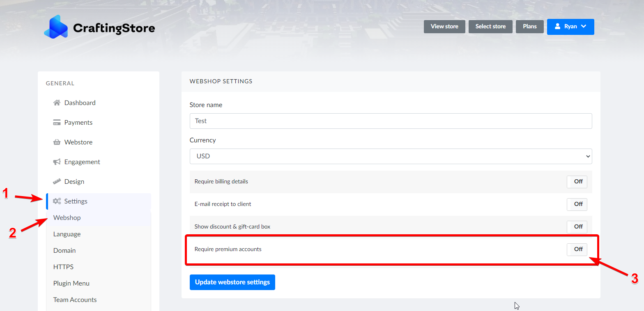Select the Plugin Menu submenu entry
Viewport: 644px width, 311px height.
99,283
